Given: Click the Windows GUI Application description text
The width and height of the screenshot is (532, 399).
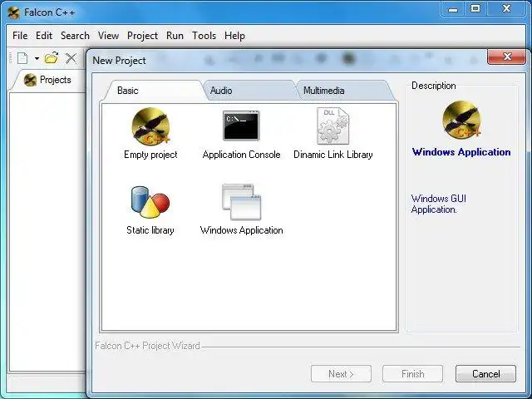Looking at the screenshot, I should (439, 204).
